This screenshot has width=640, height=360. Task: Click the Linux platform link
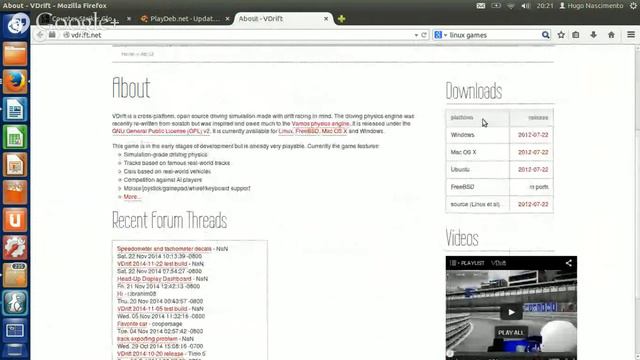(285, 131)
